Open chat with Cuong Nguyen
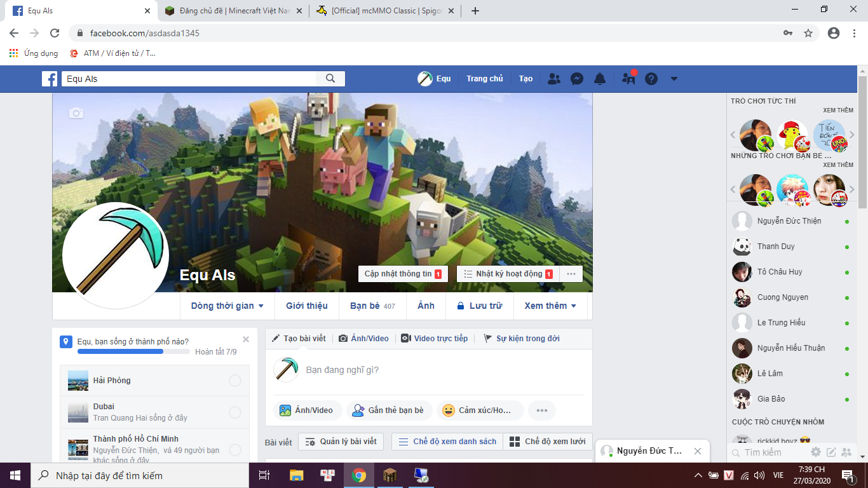 790,297
